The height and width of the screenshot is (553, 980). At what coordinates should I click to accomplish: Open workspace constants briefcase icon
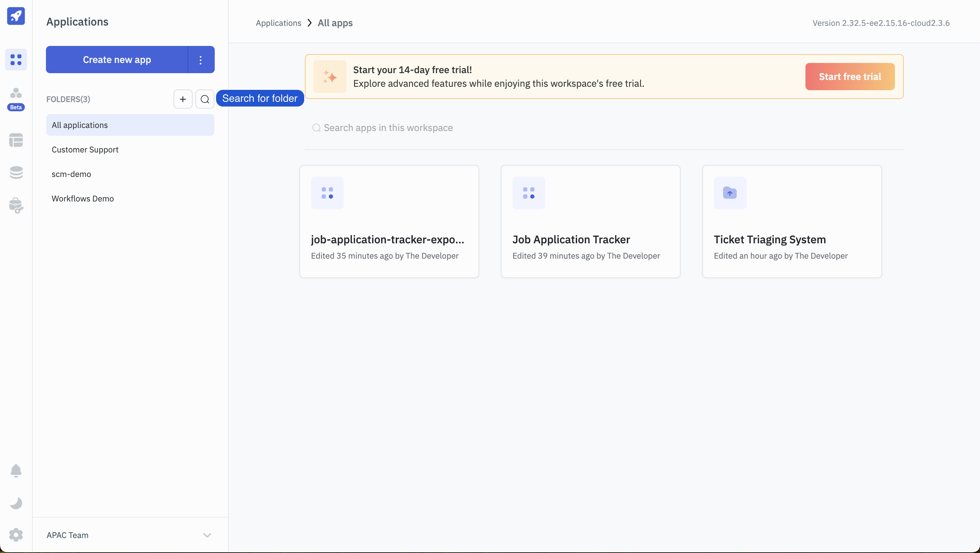click(16, 206)
